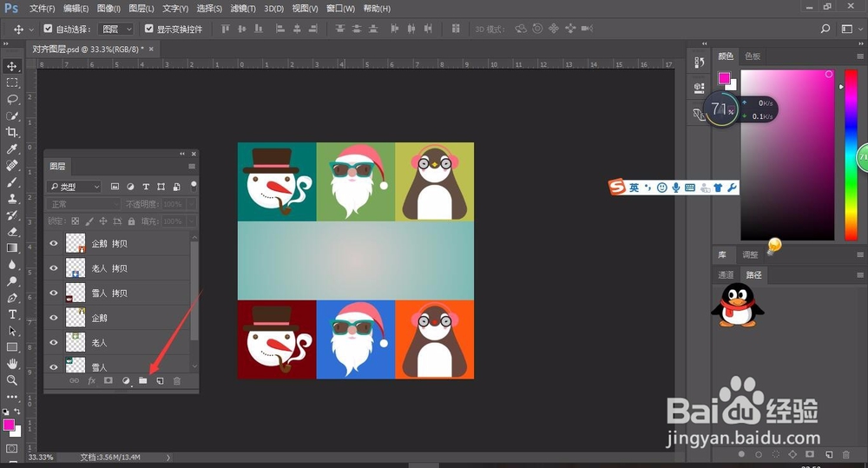Hide the 雪人 拷贝 layer
This screenshot has width=868, height=468.
(54, 293)
